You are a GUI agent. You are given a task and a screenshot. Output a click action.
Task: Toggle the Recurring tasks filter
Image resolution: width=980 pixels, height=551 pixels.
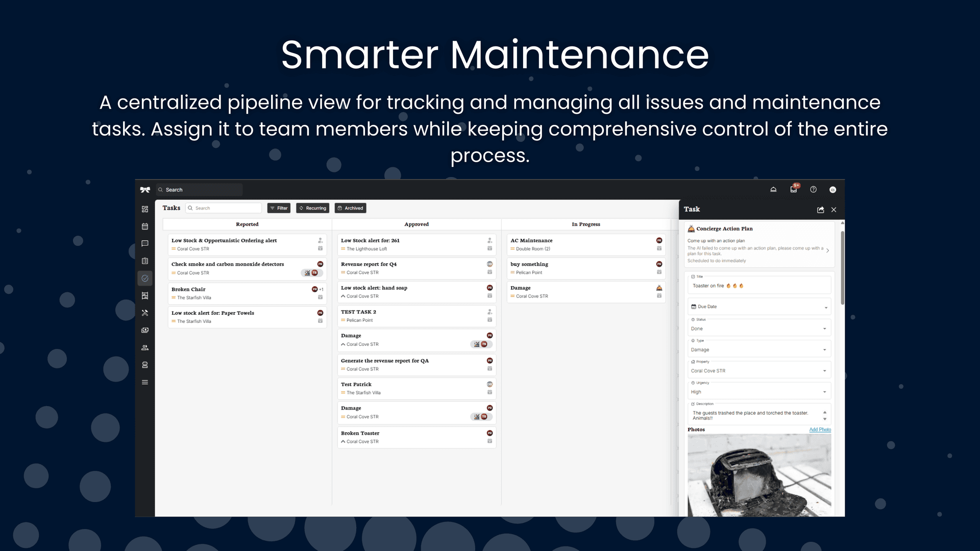(x=312, y=208)
